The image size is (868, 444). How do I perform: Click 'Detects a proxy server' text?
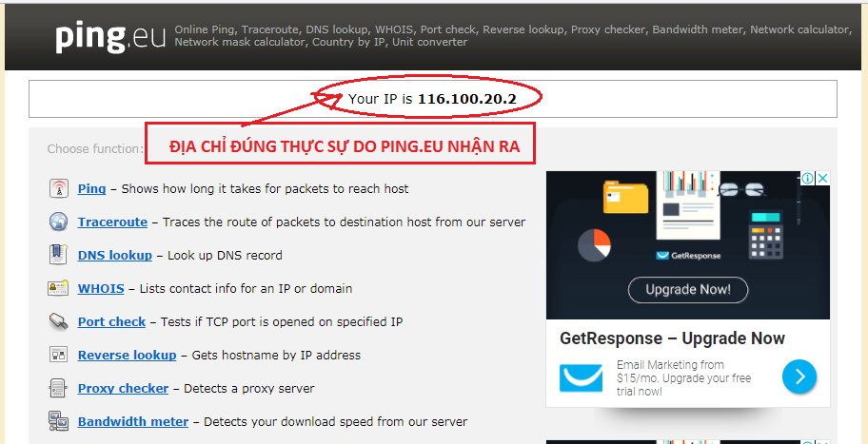click(x=249, y=388)
